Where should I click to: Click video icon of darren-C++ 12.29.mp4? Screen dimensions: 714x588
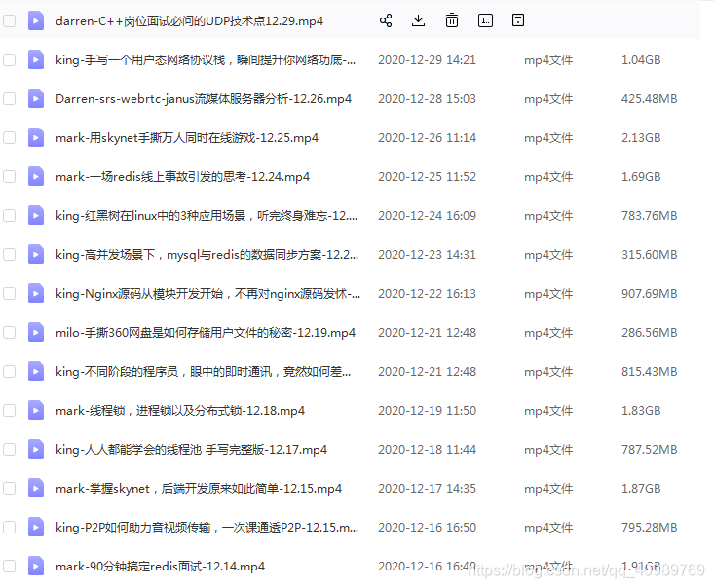[x=36, y=21]
